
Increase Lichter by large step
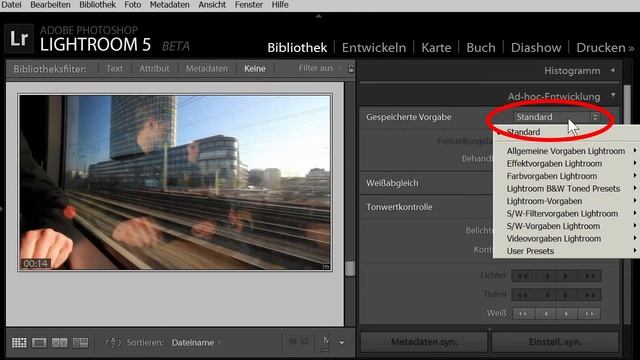(589, 276)
